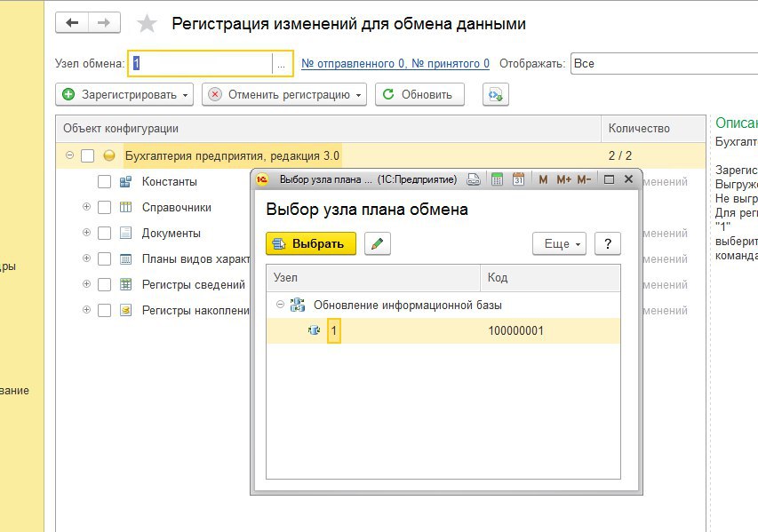758x532 pixels.
Task: Collapse the Бухгалтерия предприятия root node
Action: [69, 155]
